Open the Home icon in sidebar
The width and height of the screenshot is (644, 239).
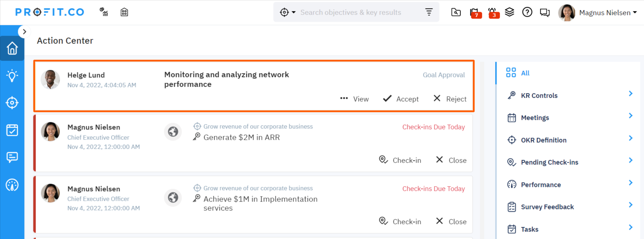[12, 48]
